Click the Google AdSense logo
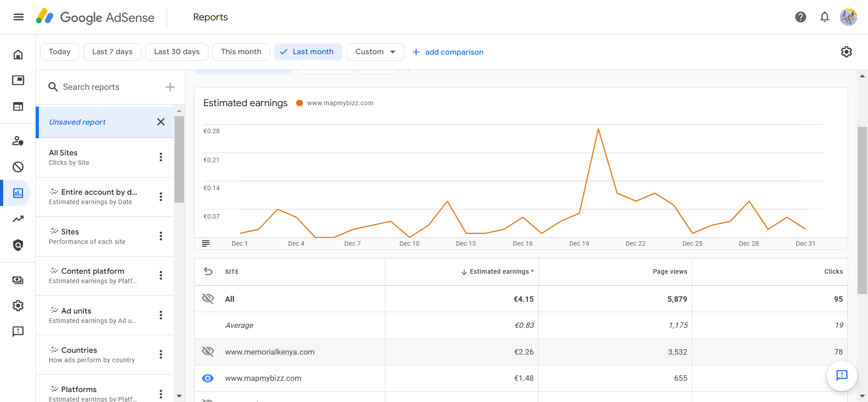The image size is (868, 402). pyautogui.click(x=95, y=17)
